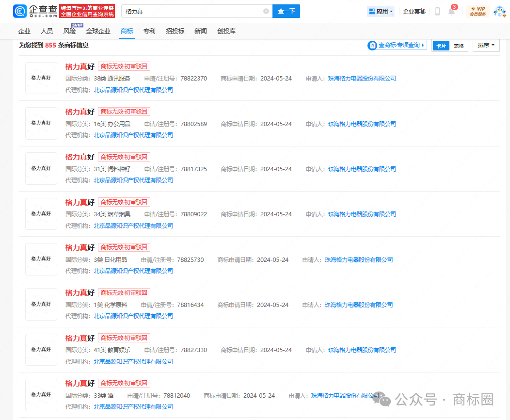This screenshot has width=510, height=420.
Task: Open applicant 珠海格力电器 in 78802589 row
Action: tap(362, 124)
